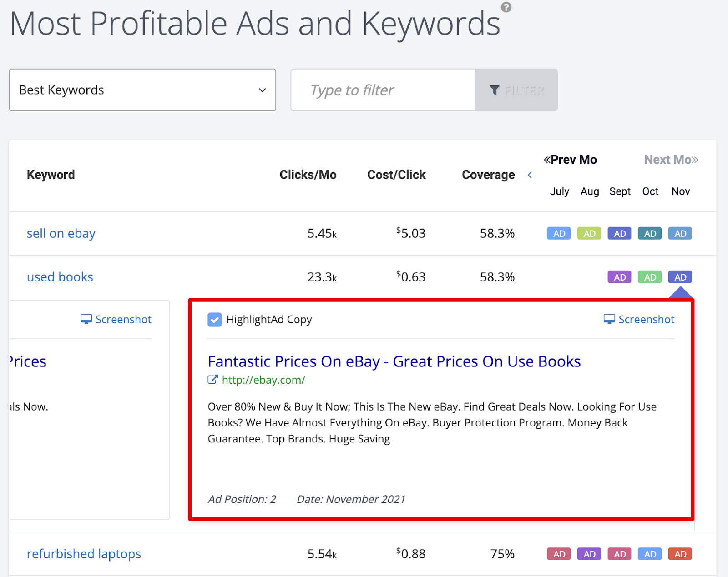Click the $0.88 cost per click
Image resolution: width=728 pixels, height=577 pixels.
[411, 554]
